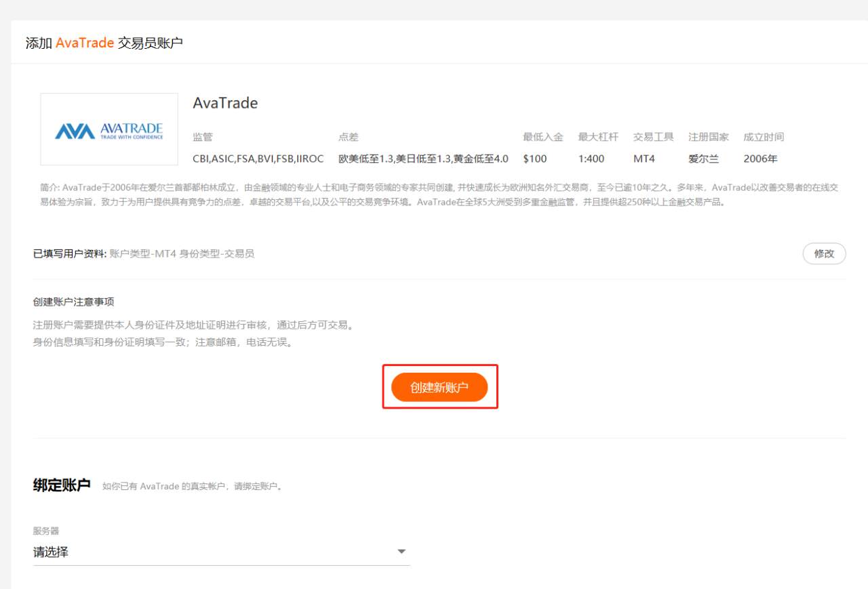Image resolution: width=868 pixels, height=589 pixels.
Task: Click the 创建账户注意事项 heading
Action: (x=74, y=302)
